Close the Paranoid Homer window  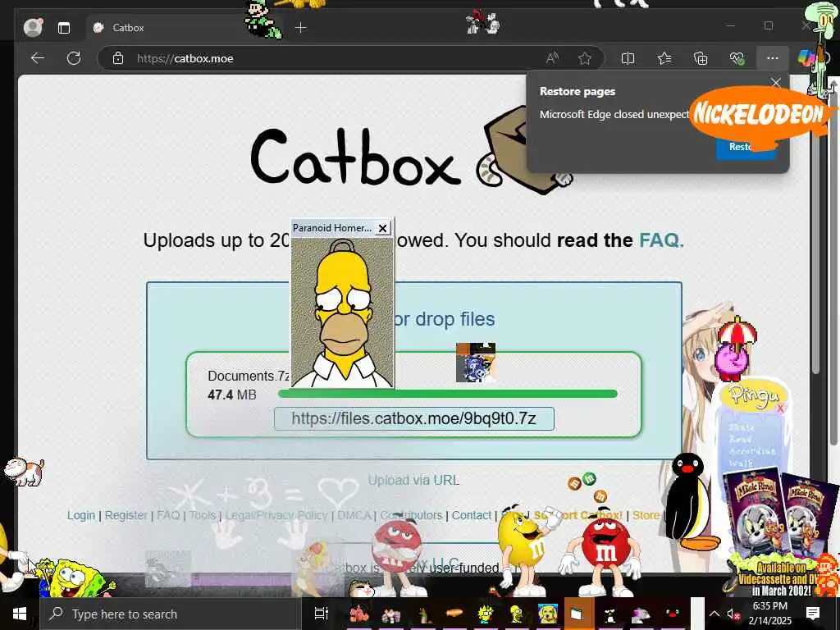tap(382, 228)
